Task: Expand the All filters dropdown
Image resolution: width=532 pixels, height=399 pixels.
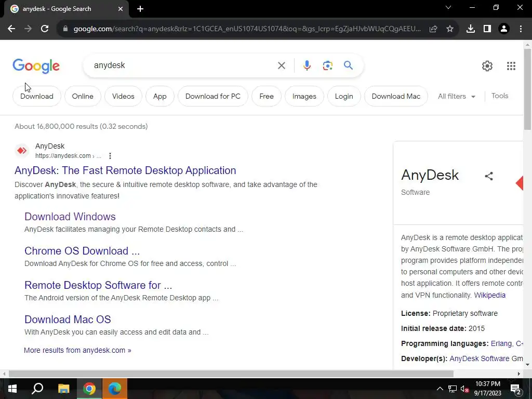Action: (456, 96)
